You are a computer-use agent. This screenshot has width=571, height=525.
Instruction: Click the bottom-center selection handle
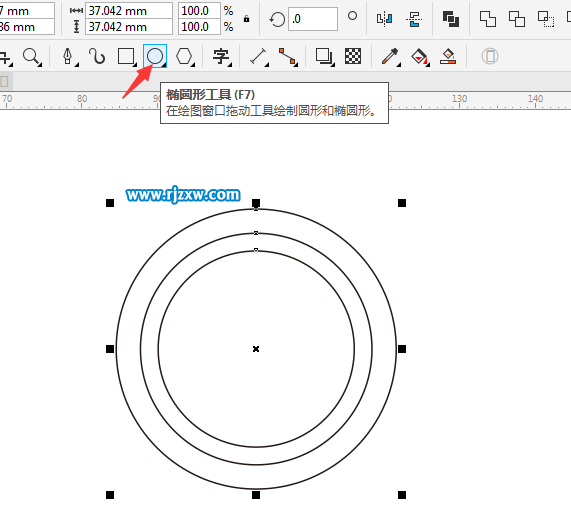click(x=256, y=495)
